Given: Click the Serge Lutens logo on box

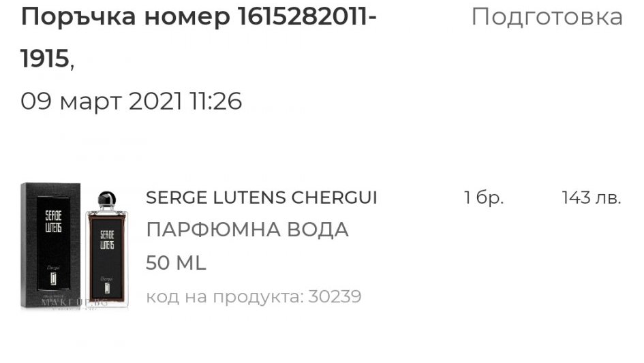Looking at the screenshot, I should 53,222.
